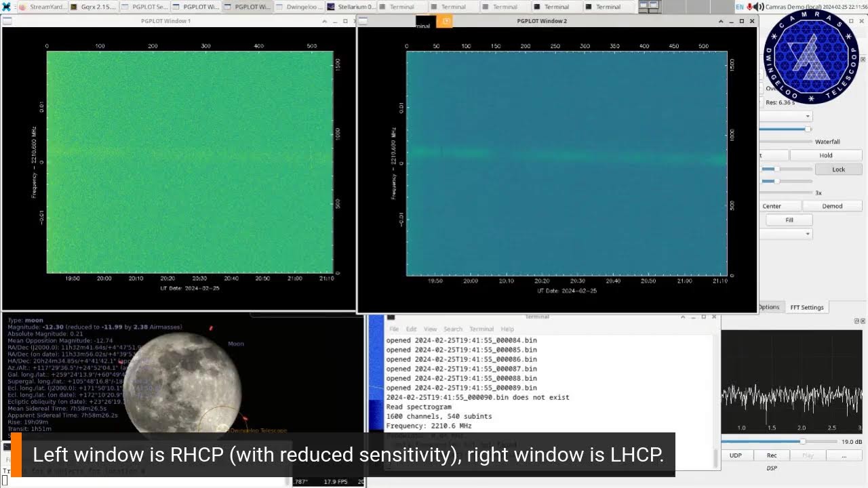The image size is (868, 488).
Task: Click the Hold button in Gqrx
Action: [x=825, y=155]
